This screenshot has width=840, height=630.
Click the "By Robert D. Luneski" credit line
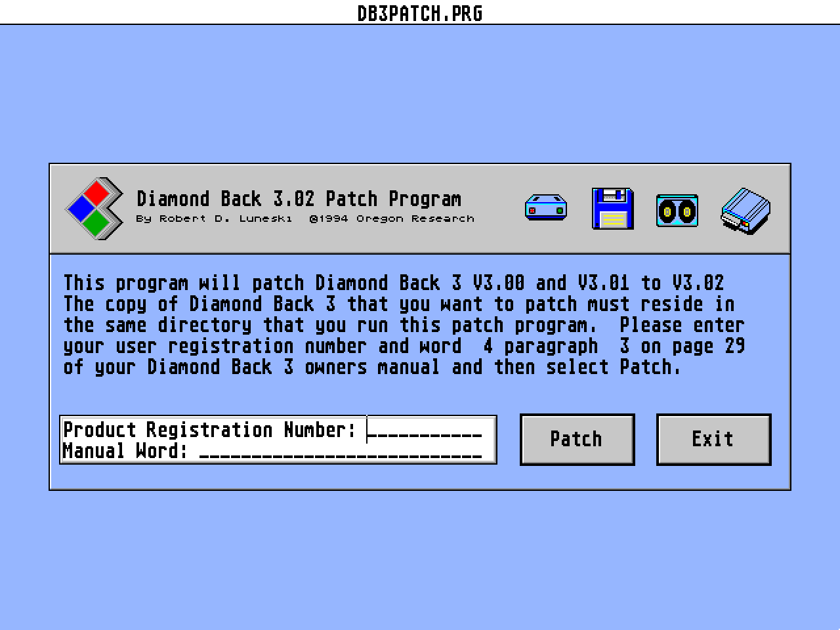(214, 219)
